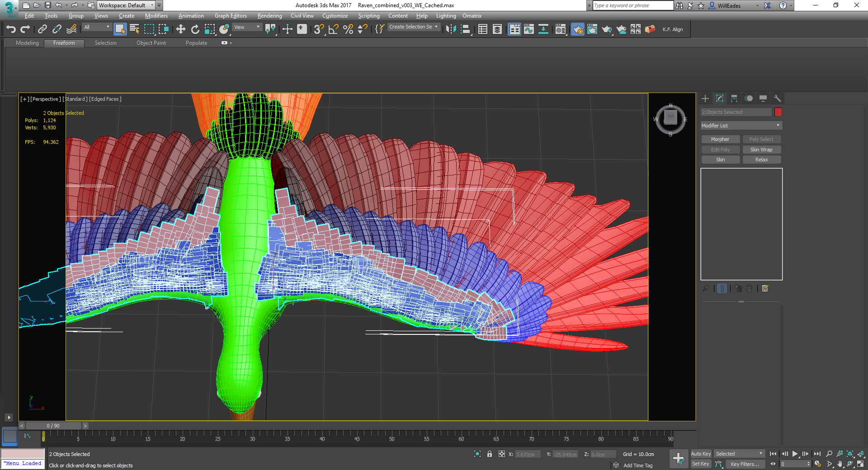Image resolution: width=868 pixels, height=470 pixels.
Task: Select the Move tool in the main toolbar
Action: point(180,29)
